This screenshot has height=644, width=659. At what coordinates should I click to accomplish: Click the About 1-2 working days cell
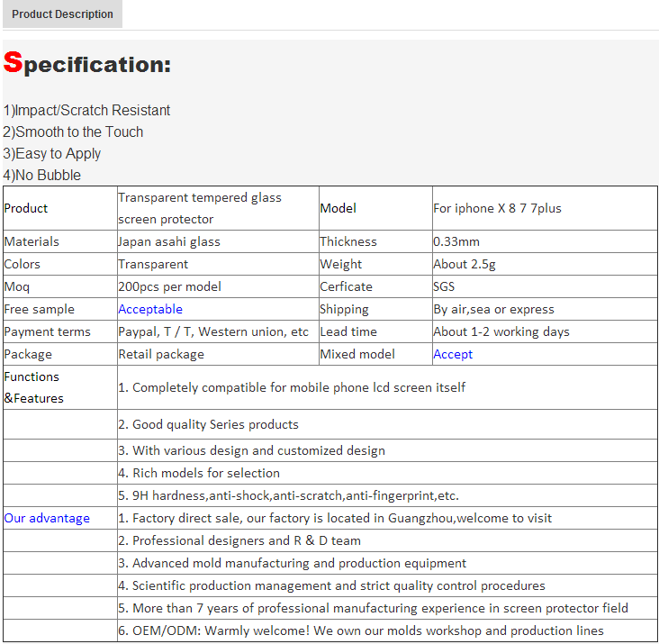(545, 331)
